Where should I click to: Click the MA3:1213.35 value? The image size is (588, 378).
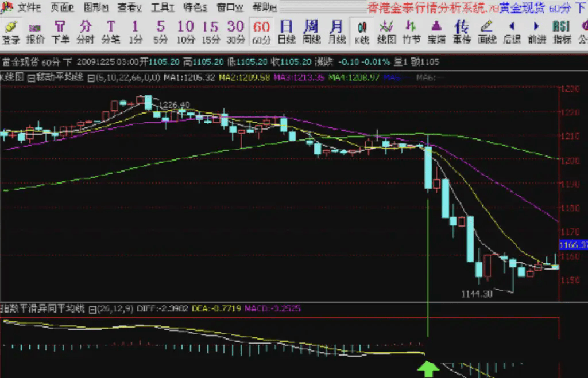299,77
